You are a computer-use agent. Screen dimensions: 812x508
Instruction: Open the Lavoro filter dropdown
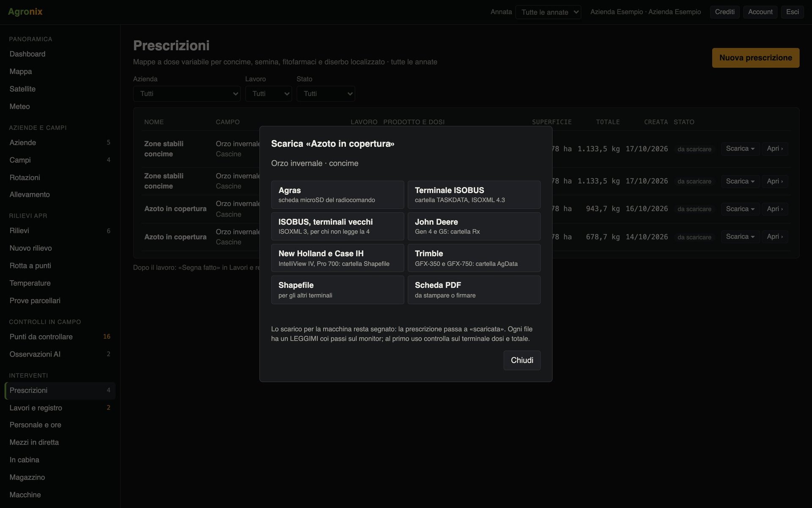[269, 94]
